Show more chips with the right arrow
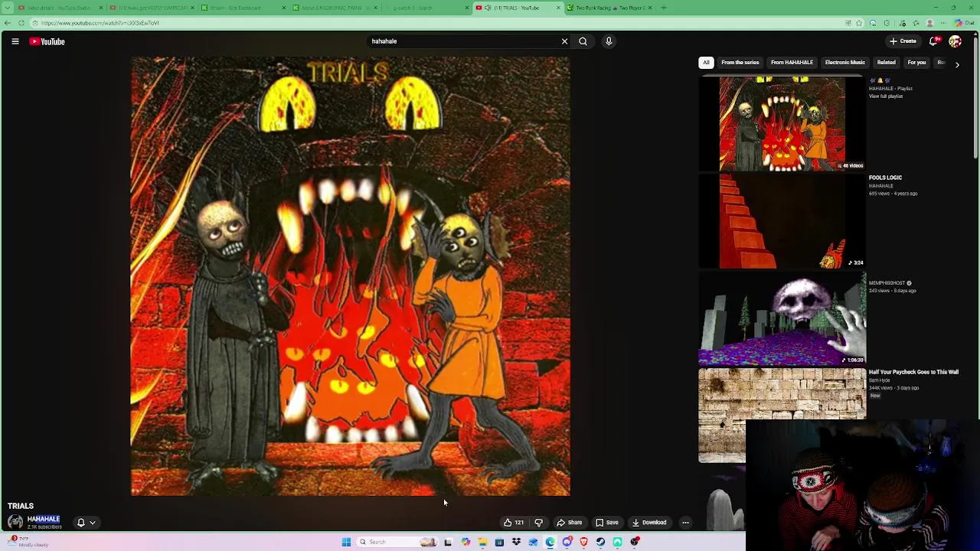The height and width of the screenshot is (551, 980). (x=957, y=64)
